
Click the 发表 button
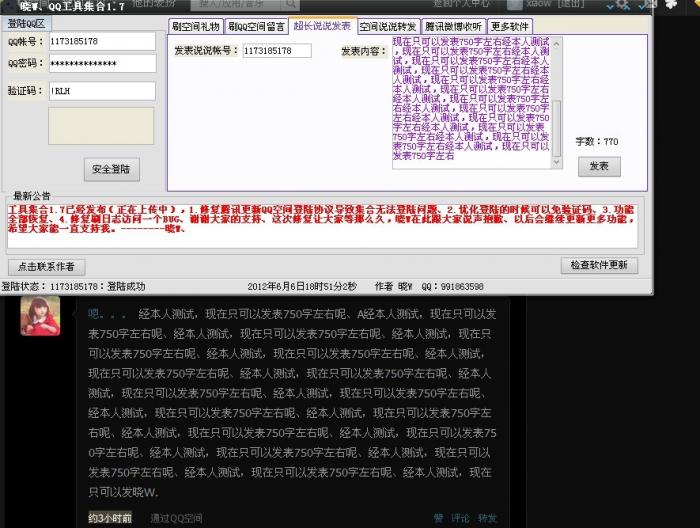pos(599,166)
